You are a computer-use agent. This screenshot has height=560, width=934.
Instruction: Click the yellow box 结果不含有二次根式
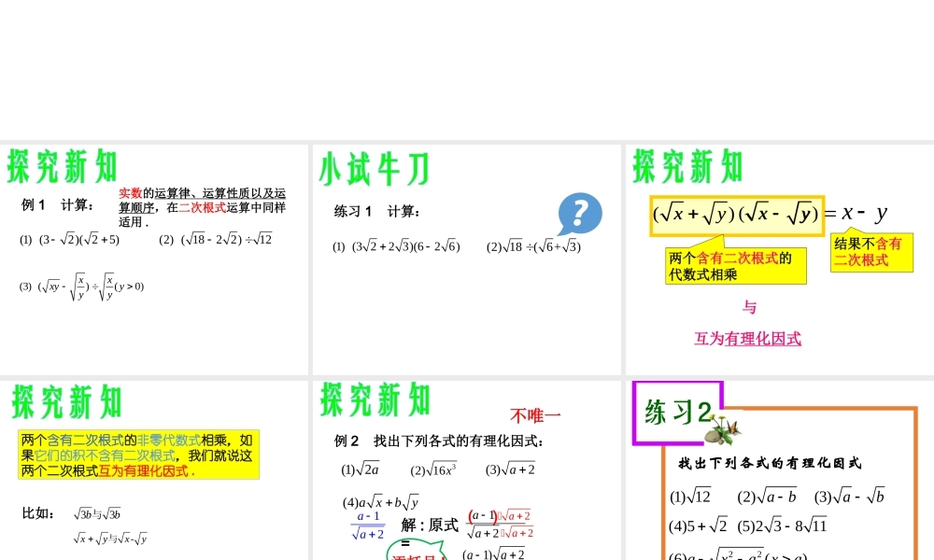(870, 253)
